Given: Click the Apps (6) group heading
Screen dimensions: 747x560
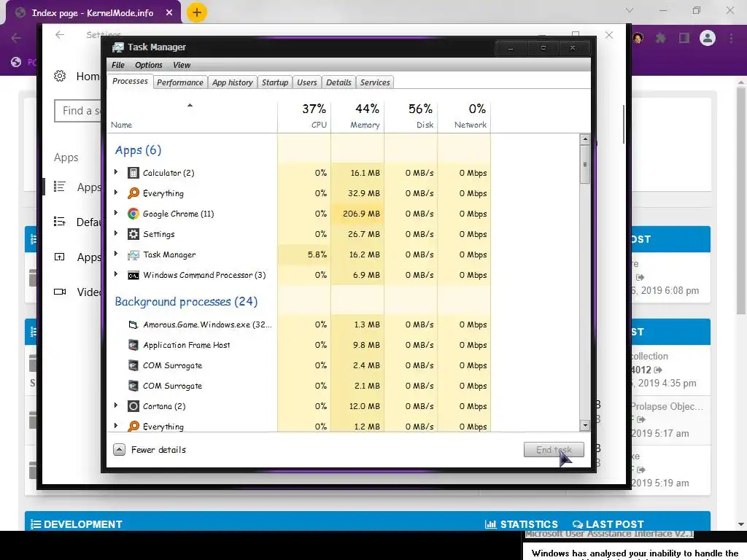Looking at the screenshot, I should pos(138,150).
